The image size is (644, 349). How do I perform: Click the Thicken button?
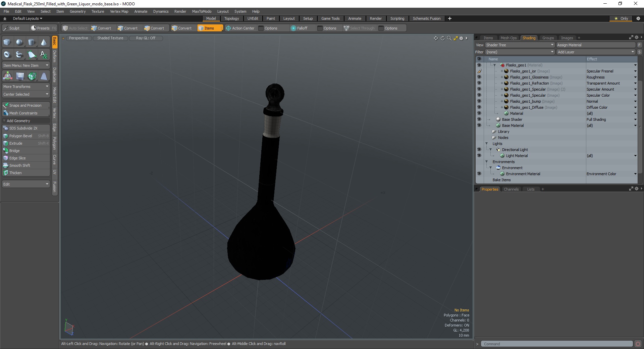[x=26, y=173]
